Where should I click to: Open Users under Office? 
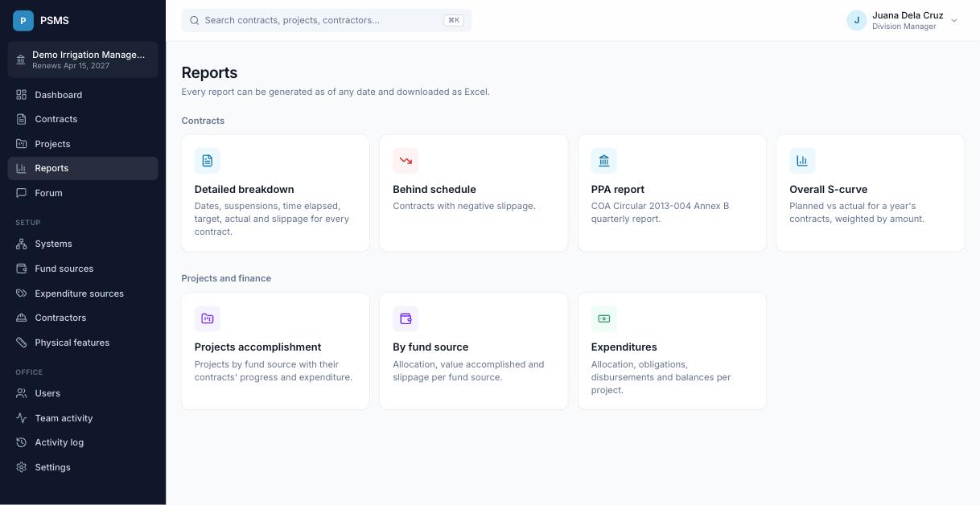pos(83,393)
